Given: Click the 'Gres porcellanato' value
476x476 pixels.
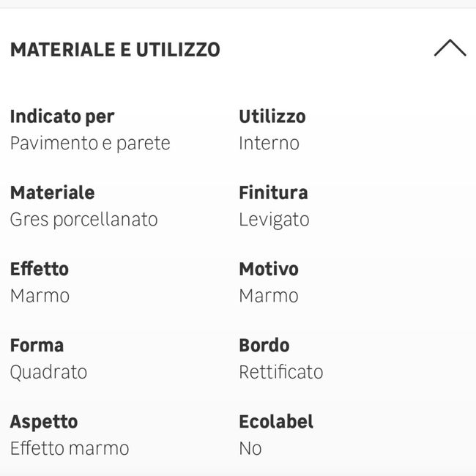Looking at the screenshot, I should pyautogui.click(x=83, y=219).
